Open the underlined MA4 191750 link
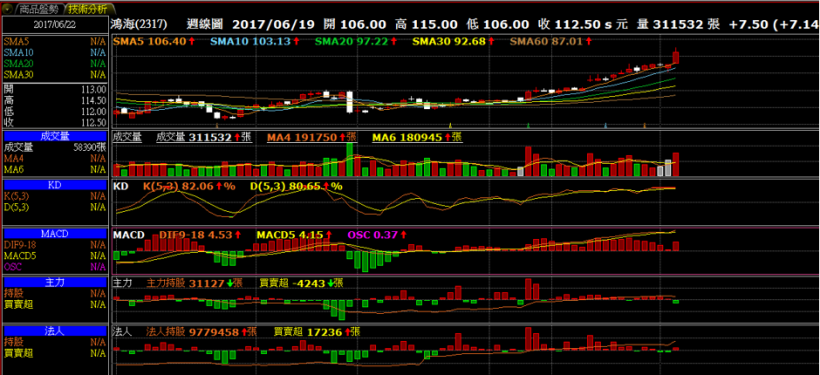This screenshot has height=375, width=820. click(x=312, y=137)
